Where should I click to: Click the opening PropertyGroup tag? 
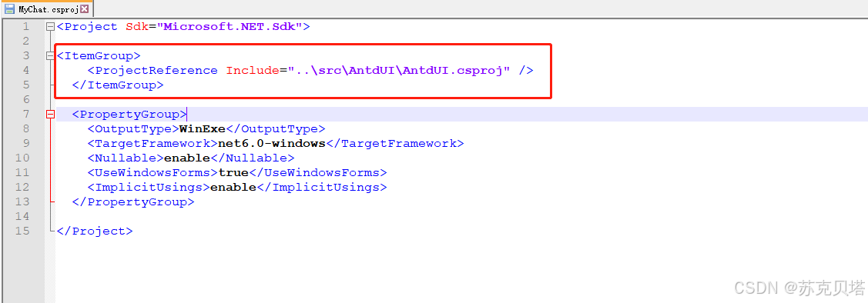tap(129, 115)
